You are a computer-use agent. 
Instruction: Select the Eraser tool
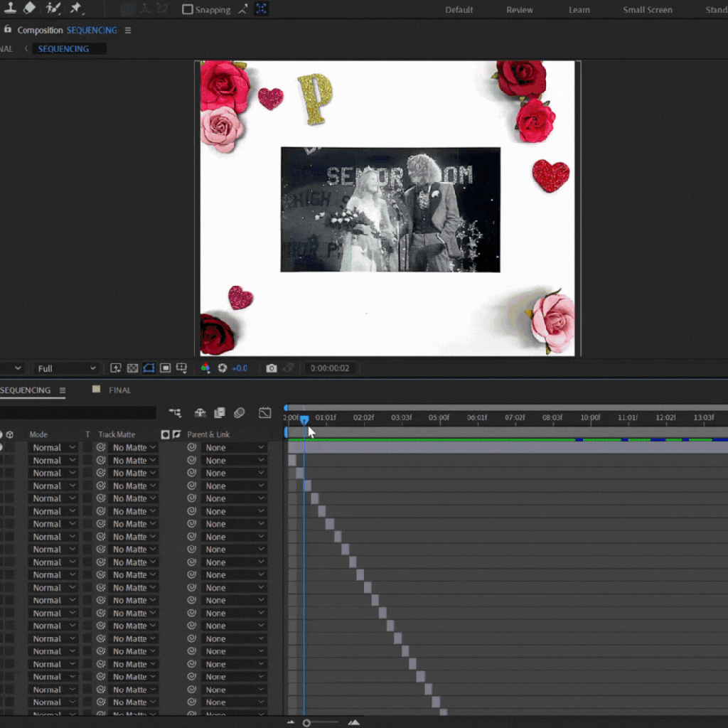click(29, 8)
